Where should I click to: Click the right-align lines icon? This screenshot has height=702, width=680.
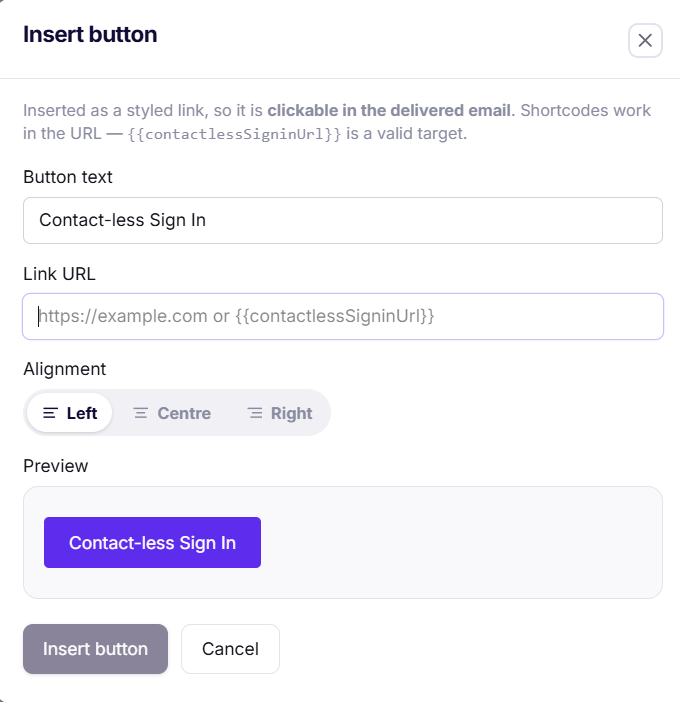[255, 413]
